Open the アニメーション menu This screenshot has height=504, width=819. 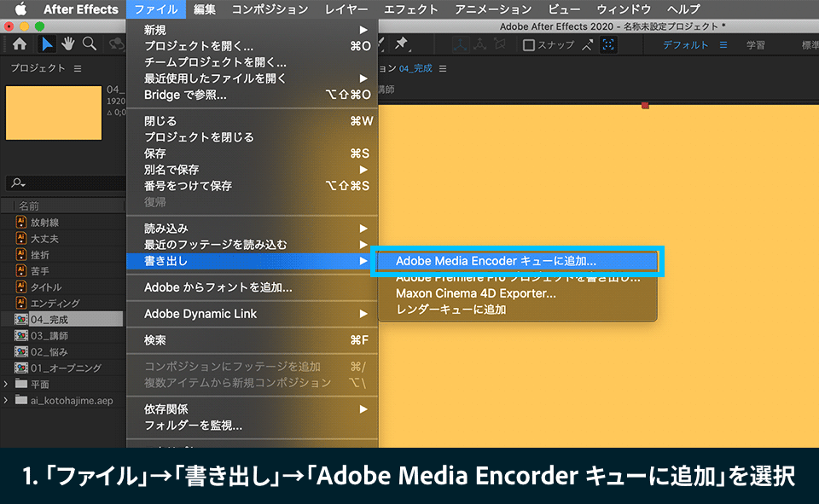click(492, 9)
